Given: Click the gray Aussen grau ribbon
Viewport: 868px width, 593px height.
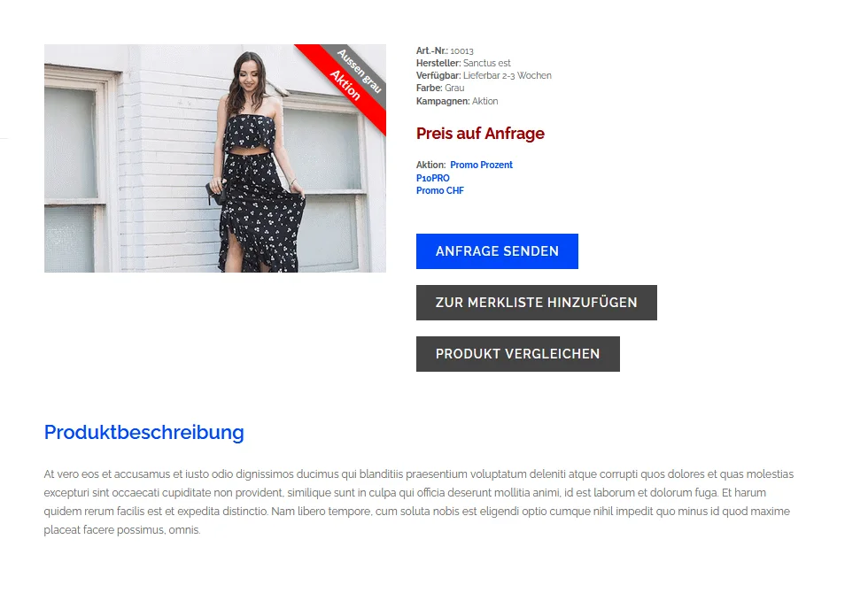Looking at the screenshot, I should 360,71.
